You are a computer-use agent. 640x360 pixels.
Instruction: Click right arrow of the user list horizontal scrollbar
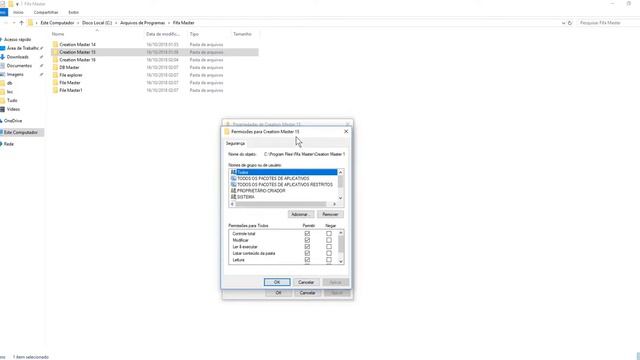pyautogui.click(x=334, y=204)
